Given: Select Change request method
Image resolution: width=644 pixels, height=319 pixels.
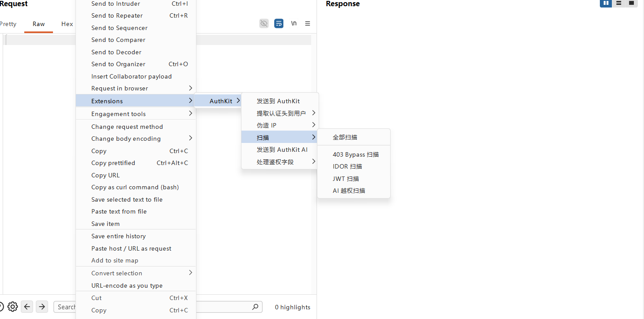Looking at the screenshot, I should click(136, 127).
